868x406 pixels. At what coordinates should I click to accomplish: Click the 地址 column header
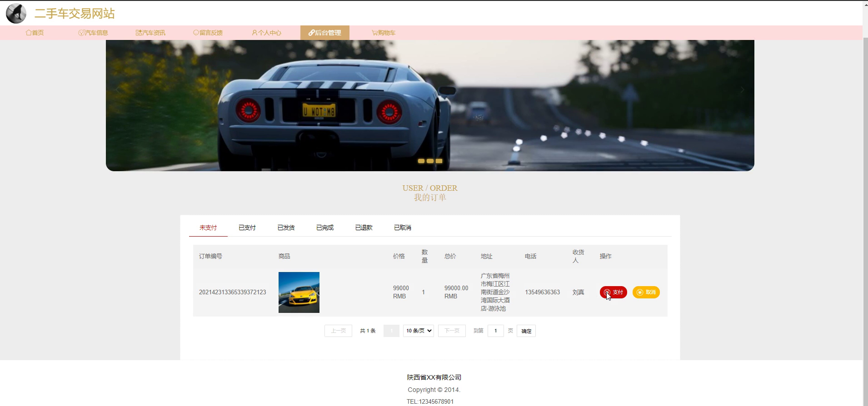tap(487, 256)
